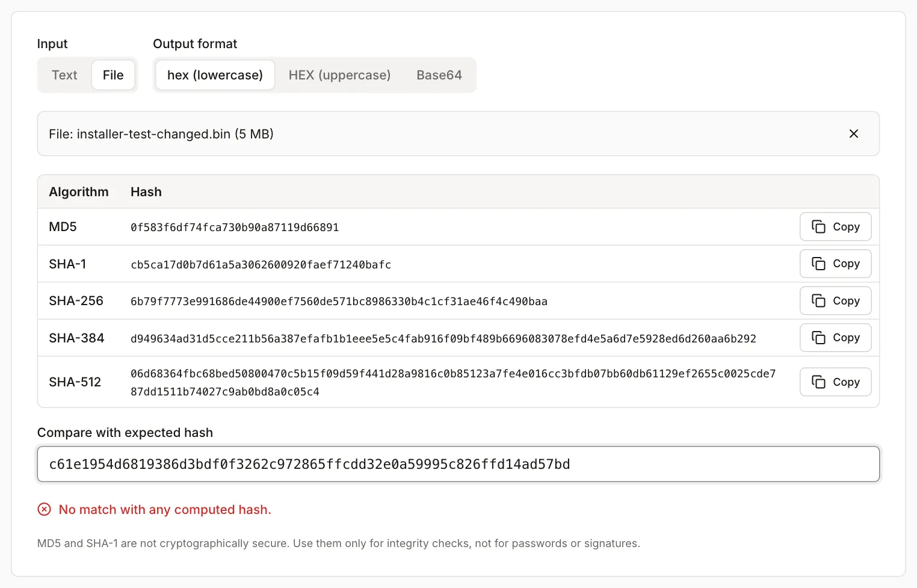Screen dimensions: 917x588
Task: Click the MD5 hash value 0f583f6d…
Action: [235, 227]
